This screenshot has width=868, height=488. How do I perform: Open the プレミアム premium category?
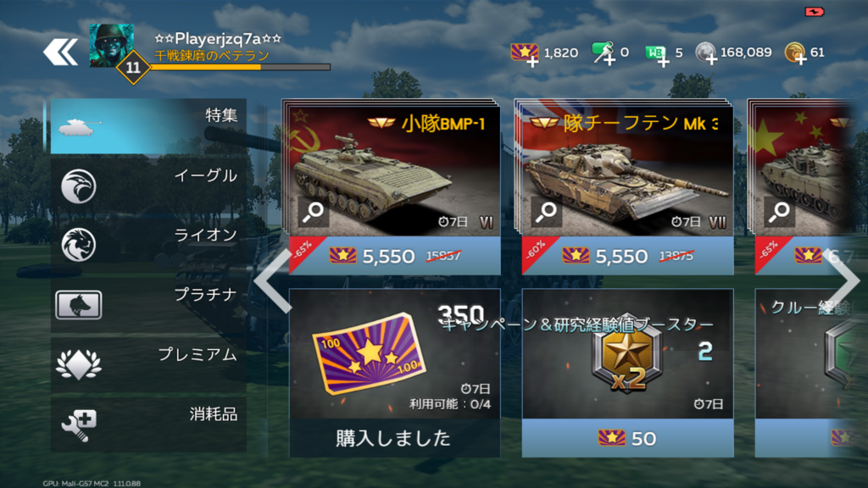point(148,364)
